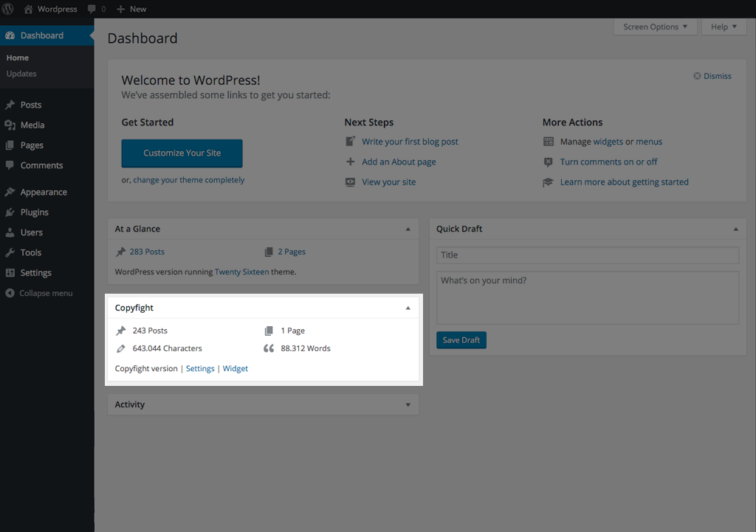Follow the change your theme completely link
756x532 pixels.
click(x=188, y=180)
